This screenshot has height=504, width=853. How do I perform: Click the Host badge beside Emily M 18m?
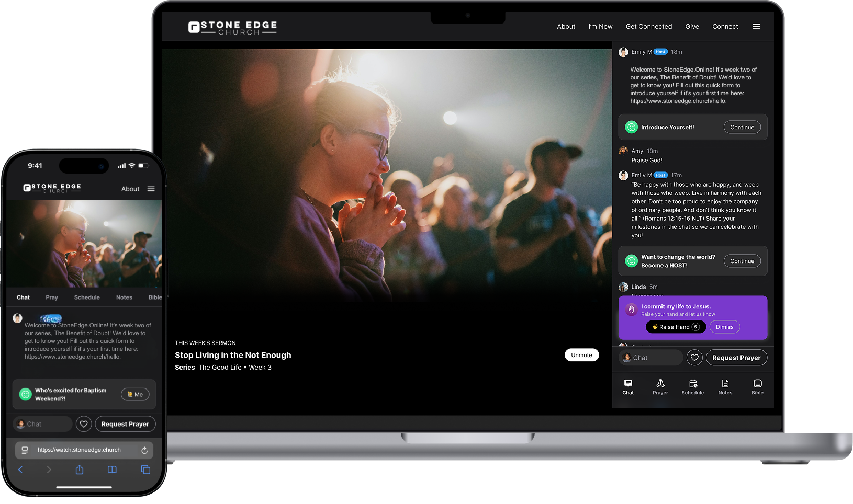pyautogui.click(x=660, y=52)
